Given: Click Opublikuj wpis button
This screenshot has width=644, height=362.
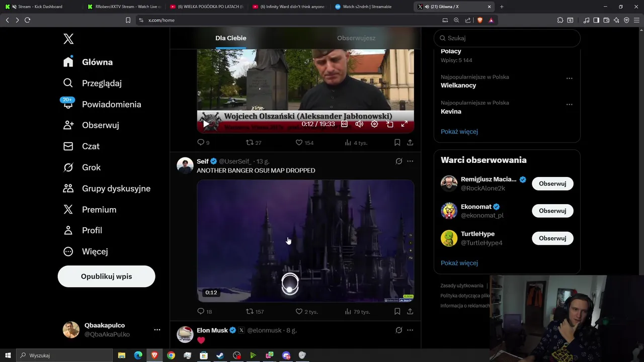Looking at the screenshot, I should [106, 277].
